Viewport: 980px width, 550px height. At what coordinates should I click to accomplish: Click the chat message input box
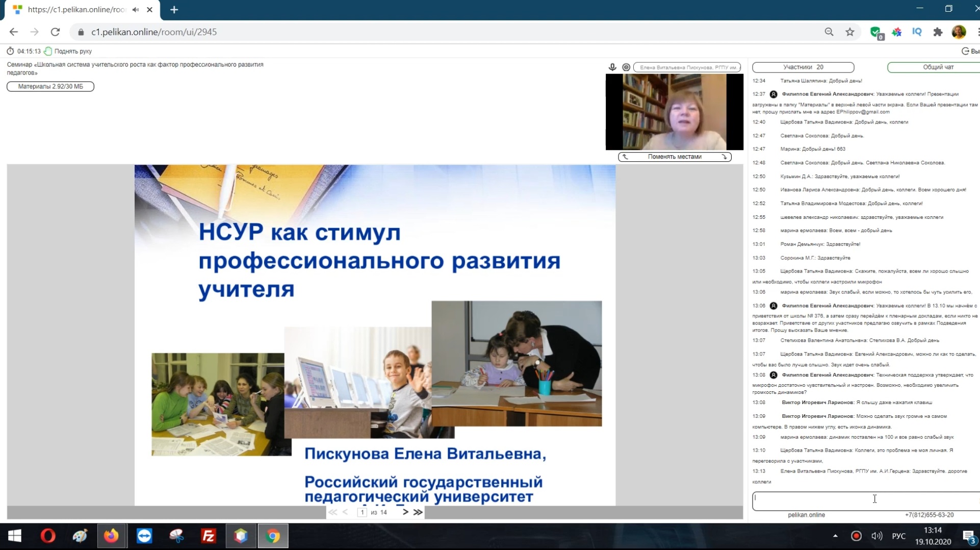(866, 501)
